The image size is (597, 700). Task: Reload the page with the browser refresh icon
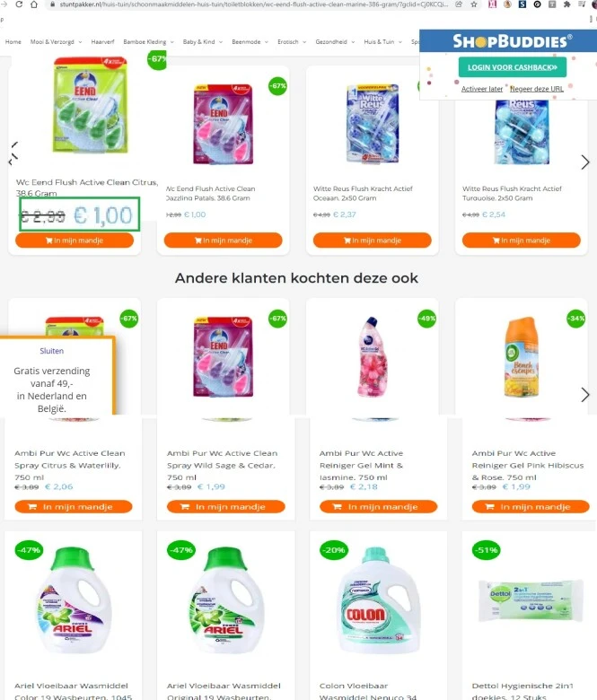coord(19,4)
